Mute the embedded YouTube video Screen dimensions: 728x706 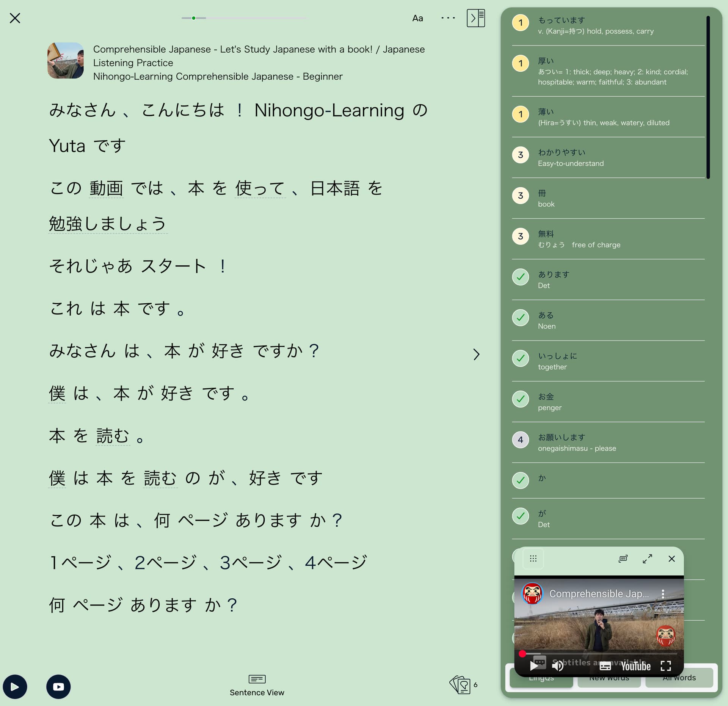point(557,665)
